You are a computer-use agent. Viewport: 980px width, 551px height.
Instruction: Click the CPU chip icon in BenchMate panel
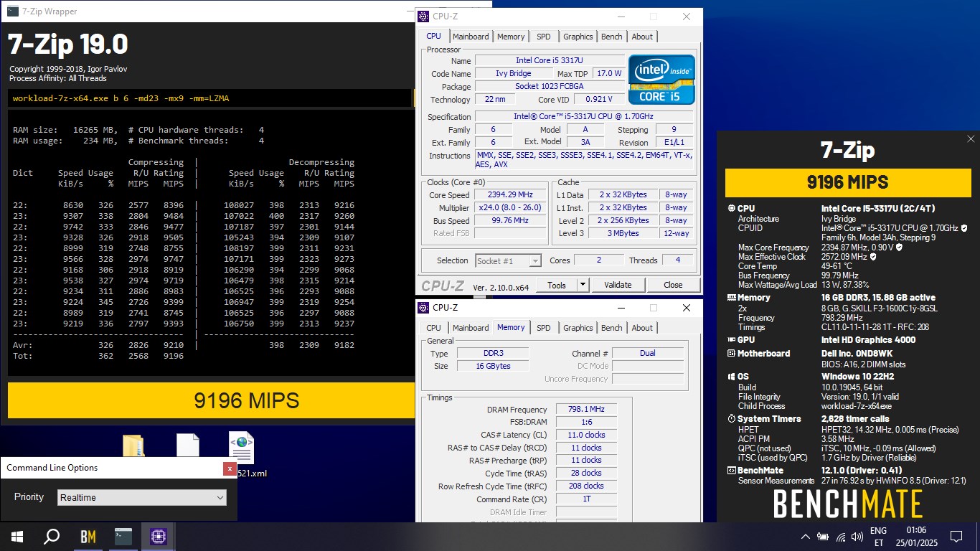[x=731, y=209]
